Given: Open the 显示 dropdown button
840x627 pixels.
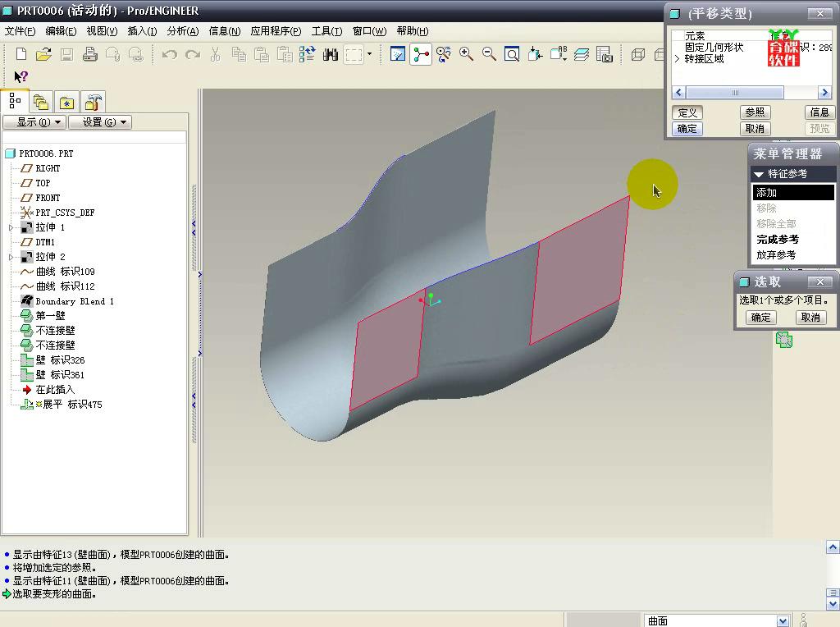Looking at the screenshot, I should point(34,122).
